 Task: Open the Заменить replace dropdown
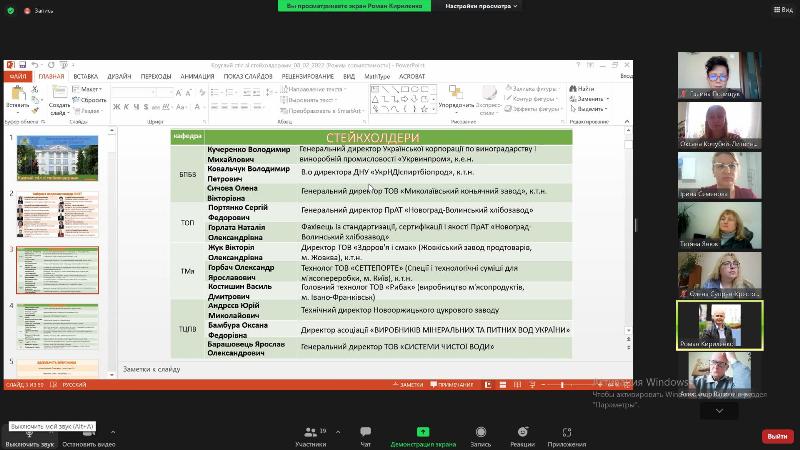click(589, 99)
